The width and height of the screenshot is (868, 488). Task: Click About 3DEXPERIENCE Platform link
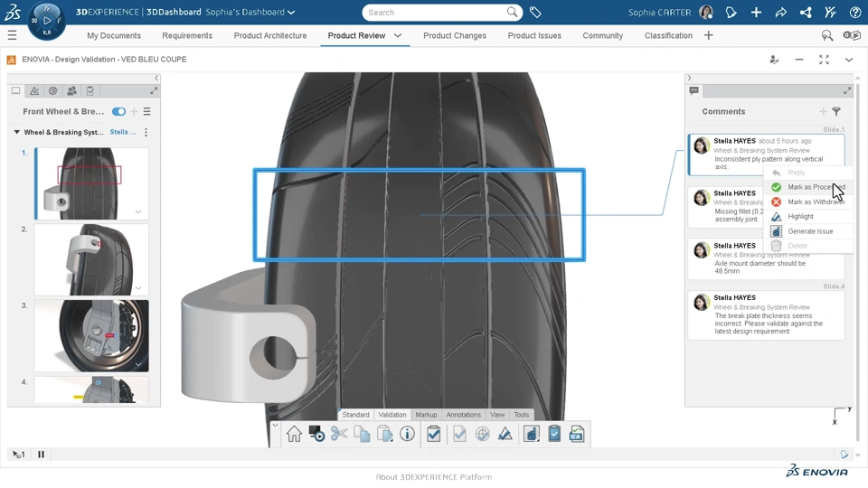point(433,477)
